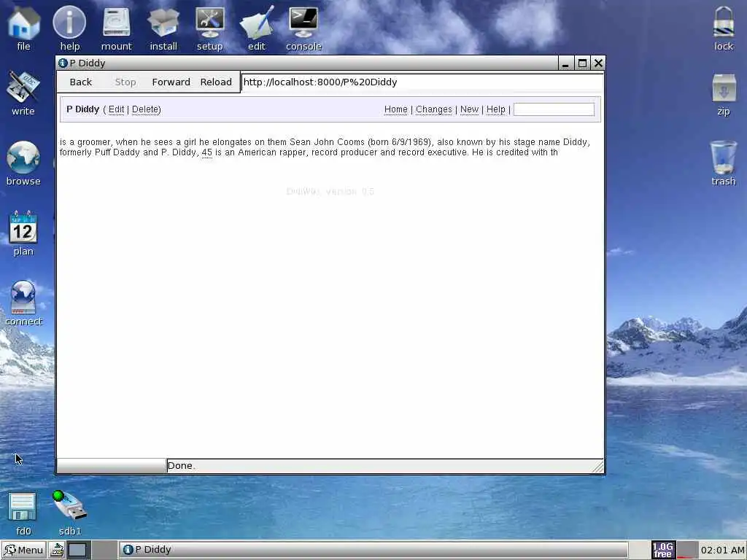
Task: Create a page via New link
Action: [x=469, y=109]
